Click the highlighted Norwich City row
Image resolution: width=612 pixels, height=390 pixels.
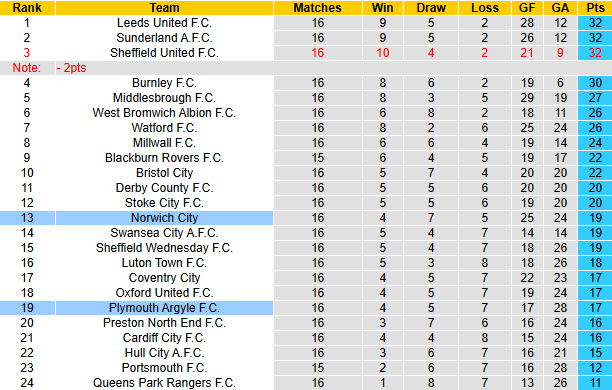(306, 218)
